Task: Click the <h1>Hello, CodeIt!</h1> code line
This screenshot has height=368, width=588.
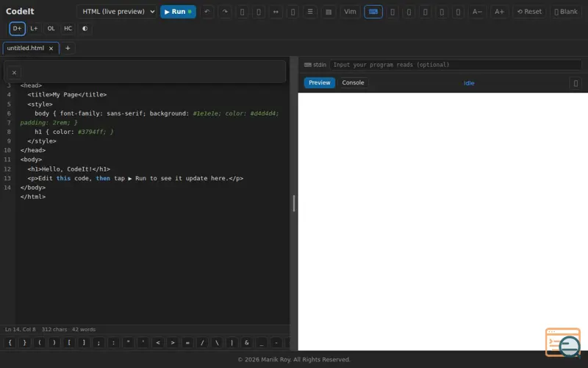Action: pos(68,169)
